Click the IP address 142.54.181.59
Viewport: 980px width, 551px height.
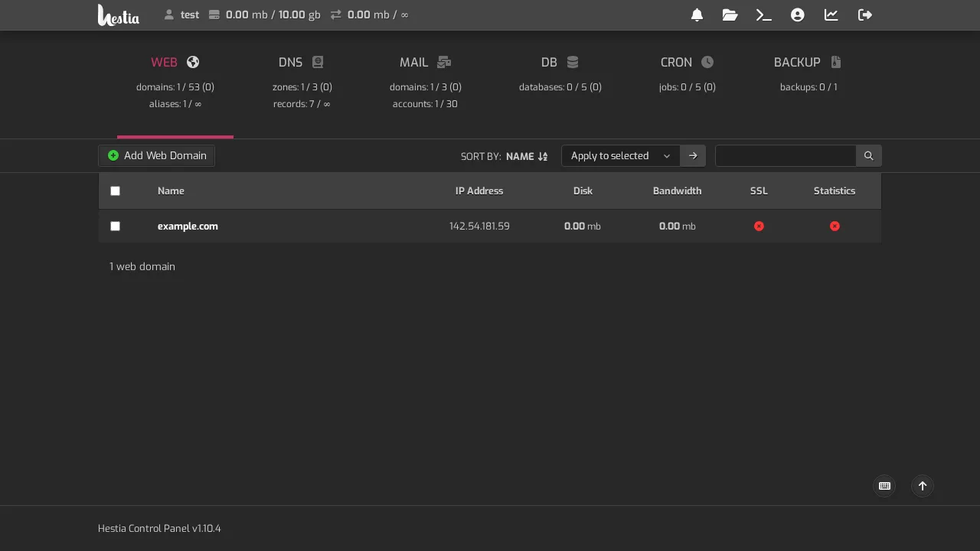click(x=479, y=227)
